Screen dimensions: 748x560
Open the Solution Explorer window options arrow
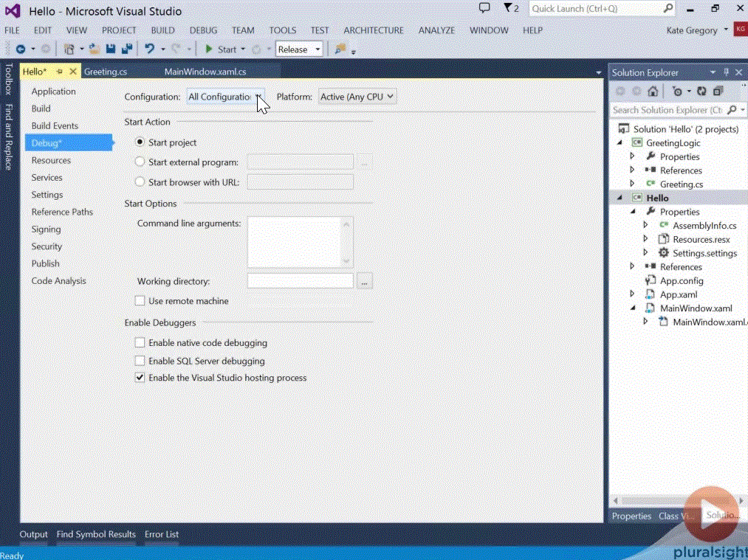point(713,72)
